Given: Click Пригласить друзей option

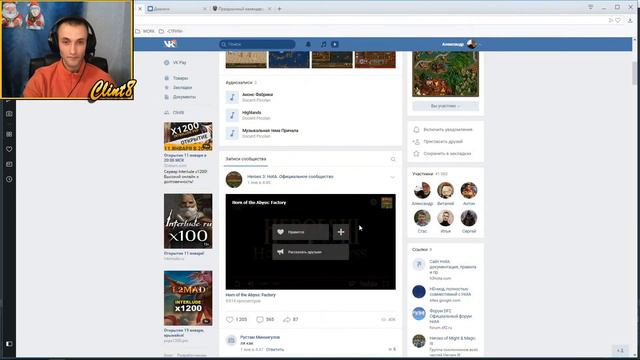Looking at the screenshot, I should tap(438, 142).
